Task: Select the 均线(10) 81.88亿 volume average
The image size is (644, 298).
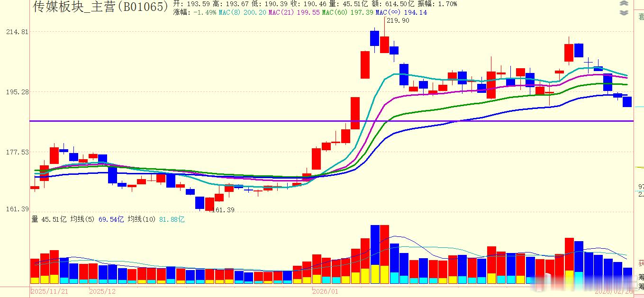Action: click(156, 219)
